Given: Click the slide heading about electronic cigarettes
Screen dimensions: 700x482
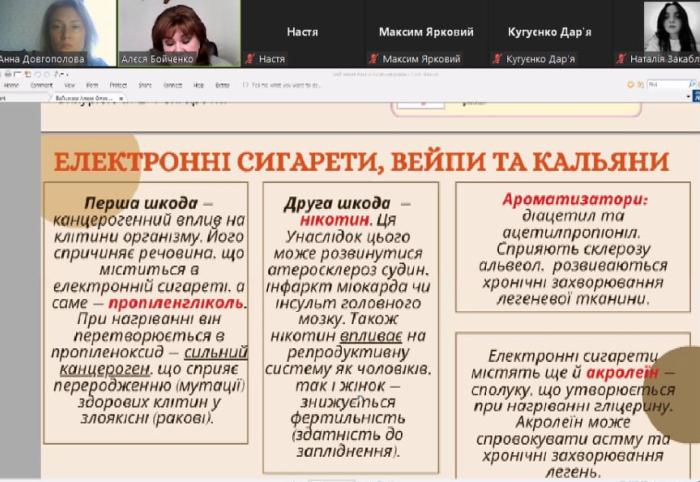Looking at the screenshot, I should (x=360, y=161).
